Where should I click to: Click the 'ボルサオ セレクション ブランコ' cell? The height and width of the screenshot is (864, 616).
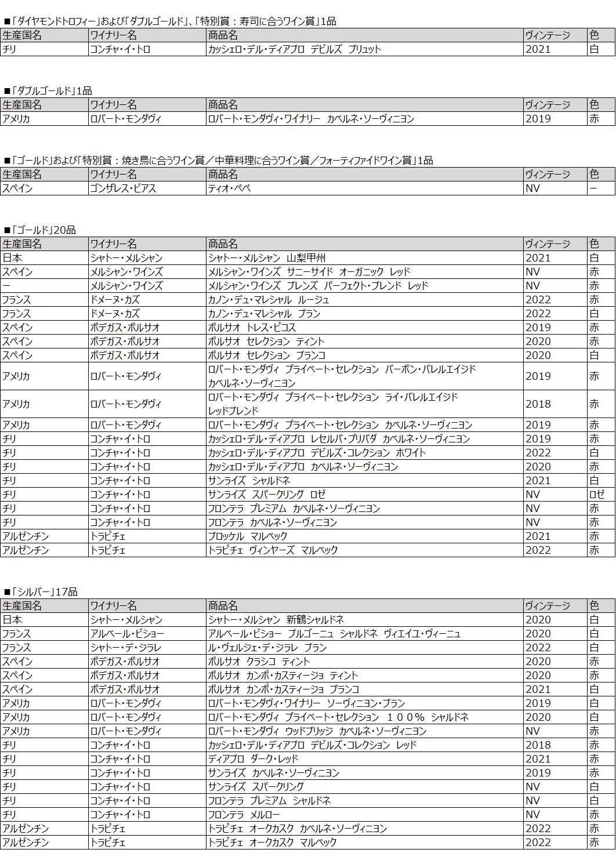pyautogui.click(x=364, y=355)
